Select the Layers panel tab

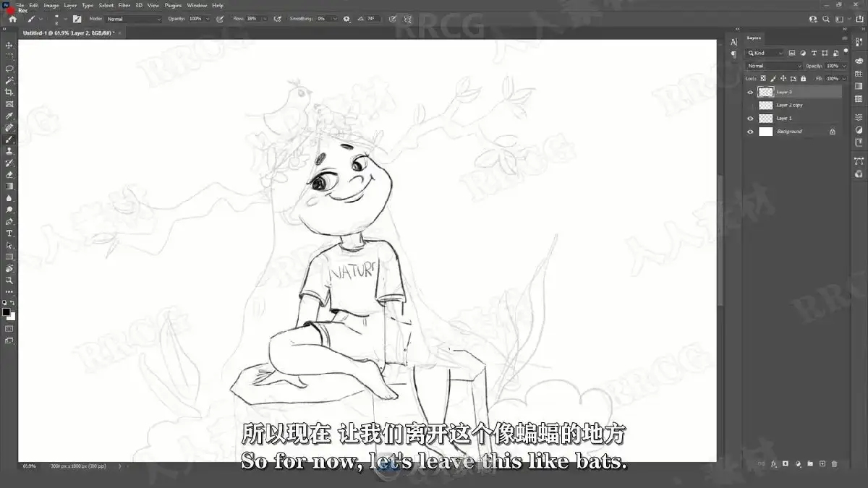point(754,38)
